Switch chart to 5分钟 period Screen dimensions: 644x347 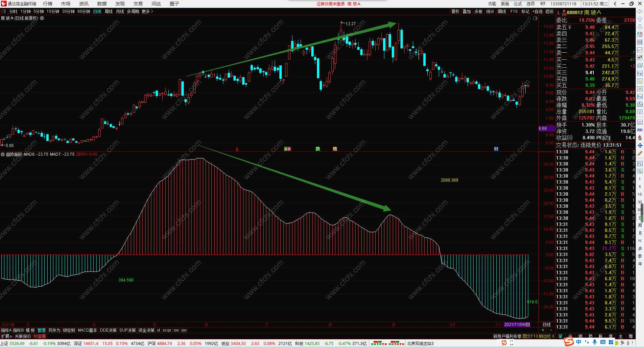tap(39, 11)
